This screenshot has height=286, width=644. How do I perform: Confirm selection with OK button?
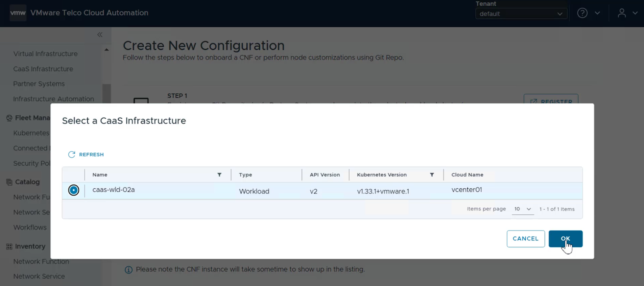coord(566,239)
